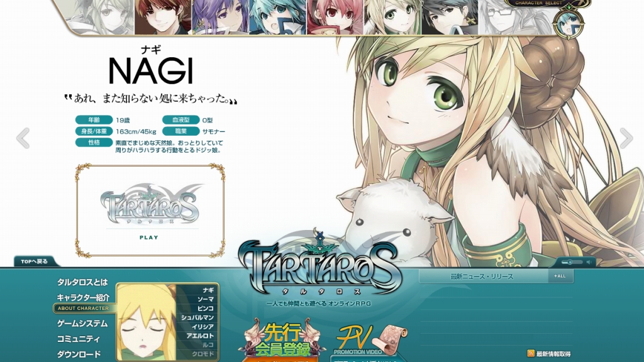Play the Tartaros video in the framed box
Image resolution: width=644 pixels, height=362 pixels.
pyautogui.click(x=150, y=211)
